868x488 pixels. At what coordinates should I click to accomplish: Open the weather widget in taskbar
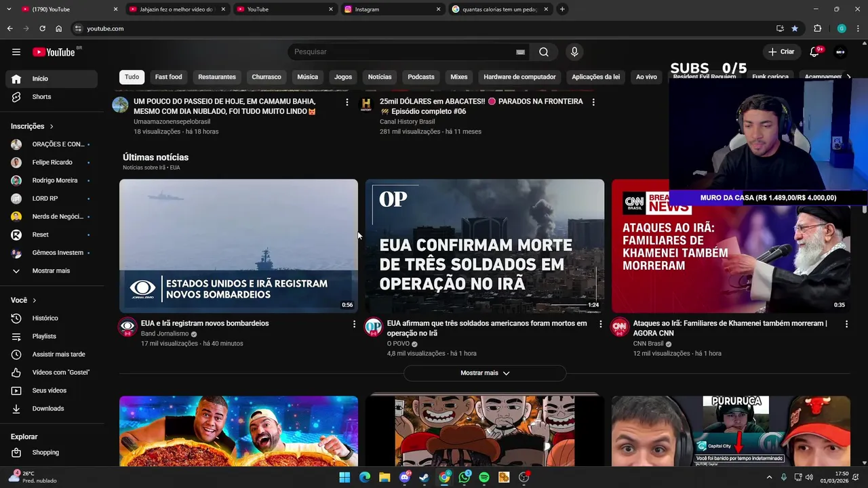[34, 477]
